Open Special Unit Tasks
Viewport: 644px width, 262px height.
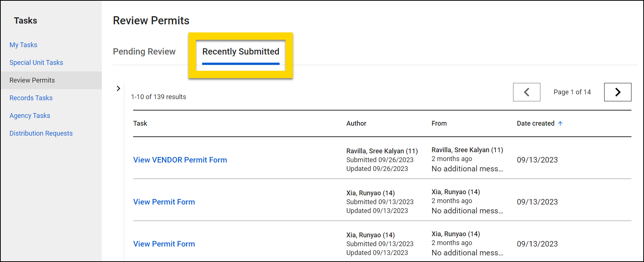tap(36, 63)
